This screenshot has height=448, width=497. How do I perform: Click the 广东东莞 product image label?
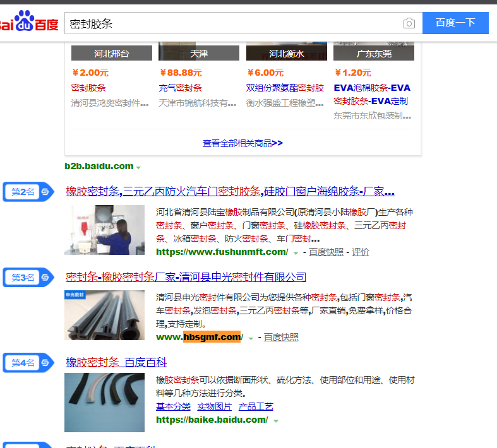[374, 53]
